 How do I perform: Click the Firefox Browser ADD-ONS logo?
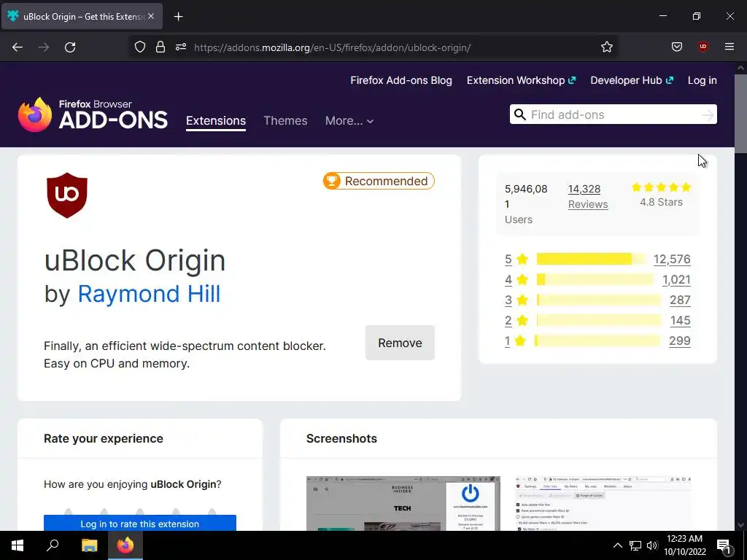click(x=93, y=114)
